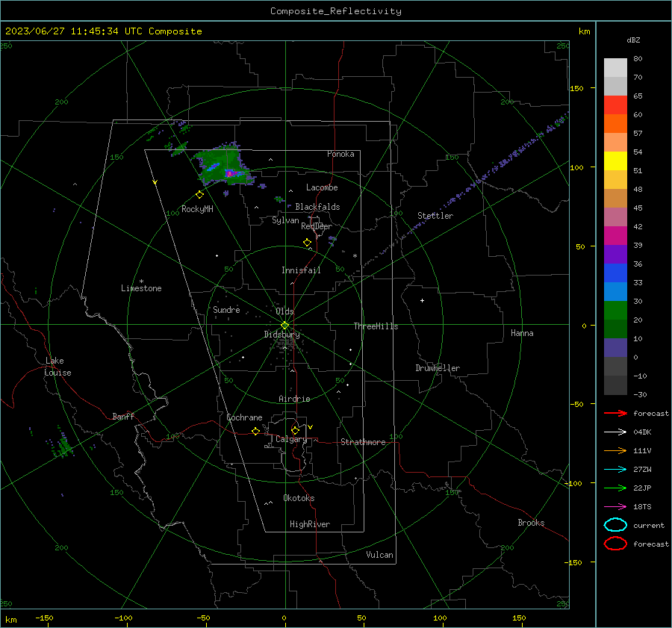Select the orange 111V arrow legend icon
This screenshot has height=628, width=672.
[x=615, y=450]
